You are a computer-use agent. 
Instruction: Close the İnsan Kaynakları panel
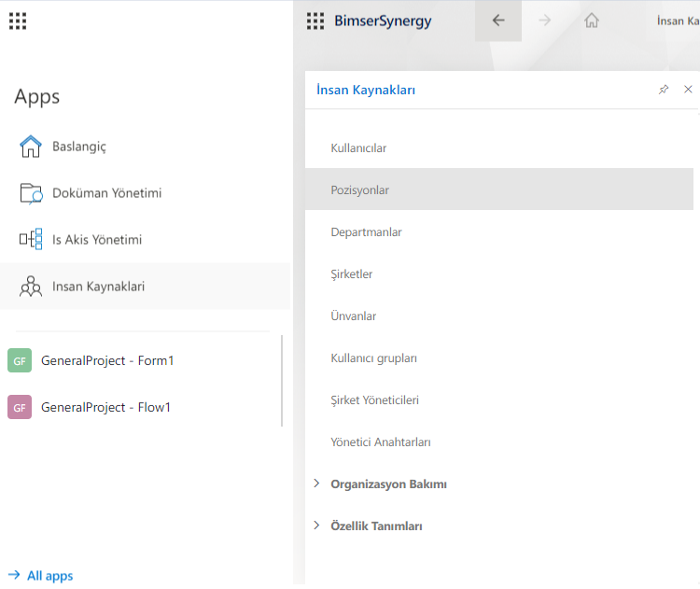(x=688, y=90)
